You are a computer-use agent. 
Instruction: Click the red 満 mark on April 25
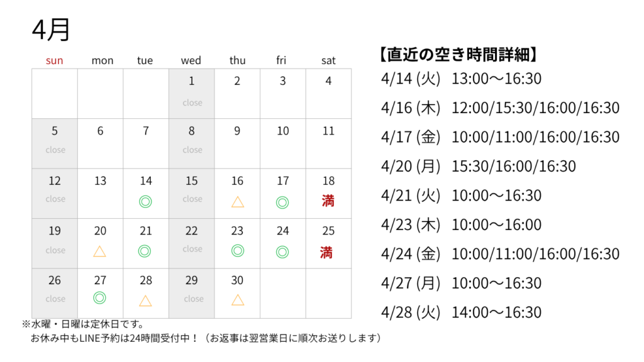click(x=326, y=253)
